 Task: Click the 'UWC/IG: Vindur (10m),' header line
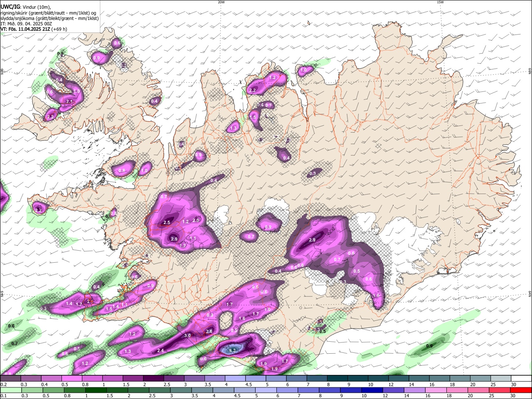pos(25,7)
